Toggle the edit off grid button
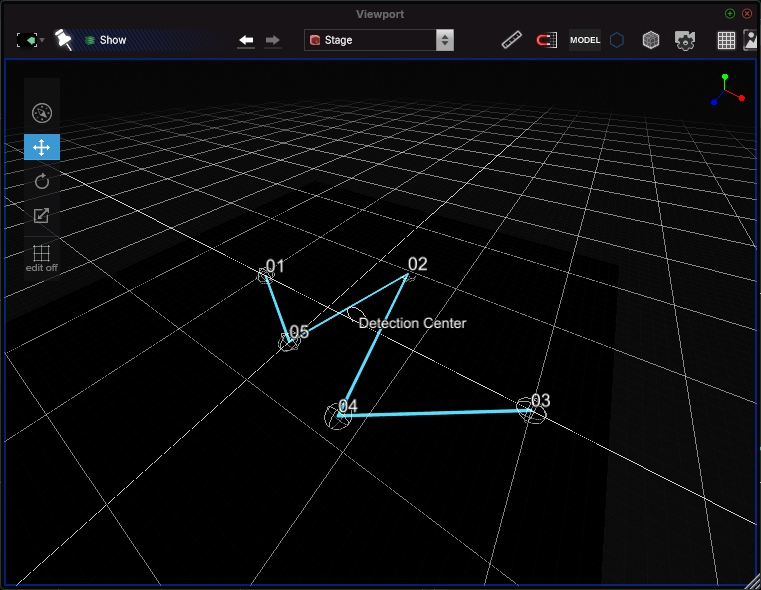Image resolution: width=761 pixels, height=590 pixels. tap(42, 259)
